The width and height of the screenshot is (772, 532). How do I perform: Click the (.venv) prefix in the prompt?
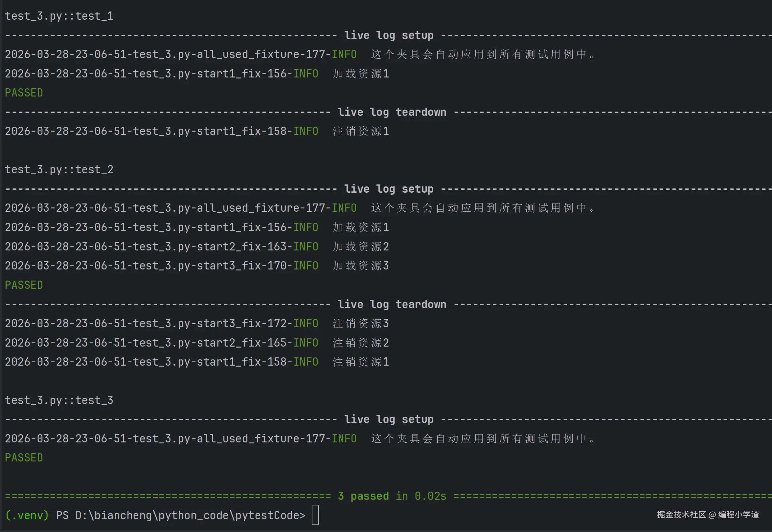27,515
